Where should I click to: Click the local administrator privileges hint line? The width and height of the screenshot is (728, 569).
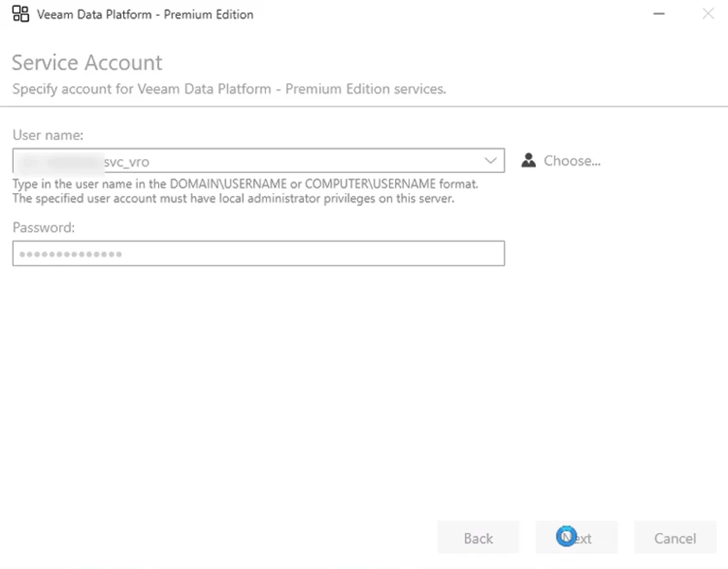(234, 198)
